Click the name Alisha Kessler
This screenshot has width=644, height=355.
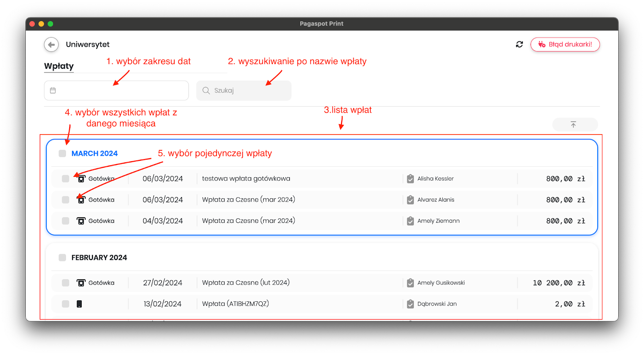point(436,179)
